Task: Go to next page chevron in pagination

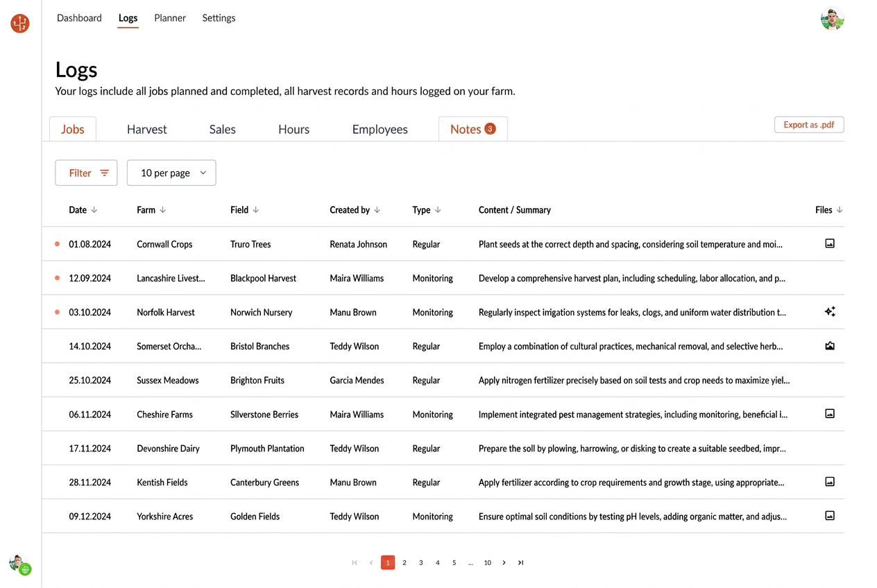Action: pyautogui.click(x=504, y=562)
